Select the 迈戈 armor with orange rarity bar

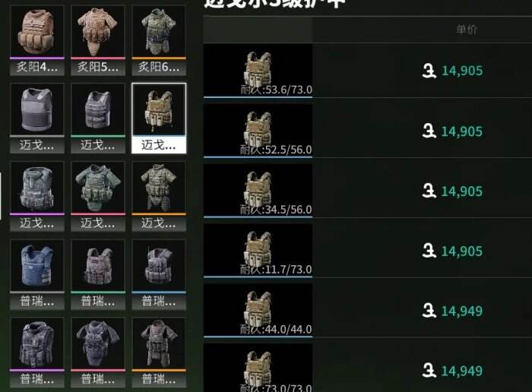coord(159,196)
